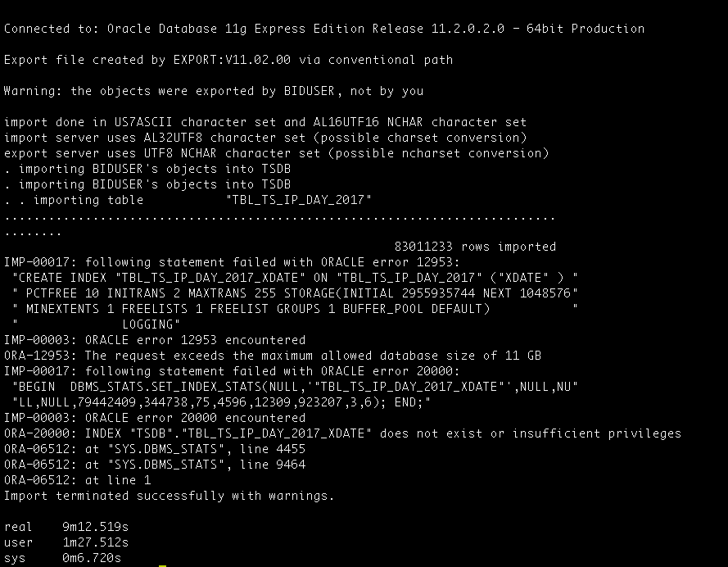Click the "Export file created by EXPORT:V11.02.00" text
The width and height of the screenshot is (728, 567).
147,60
